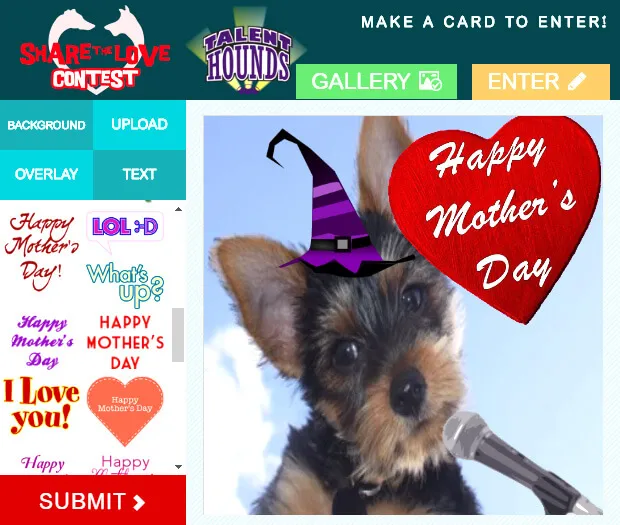
Task: Add the red block HAPPY MOTHER'S DAY sticker
Action: click(x=125, y=342)
